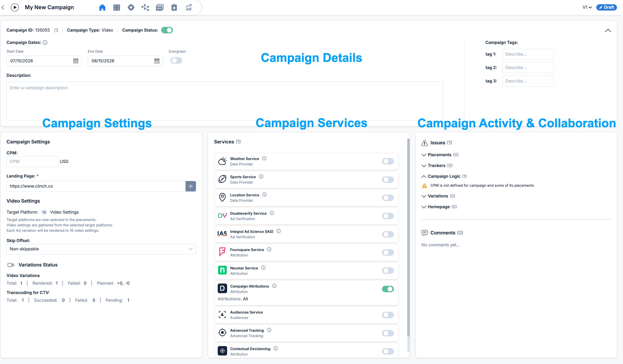Open the analytics chart icon in toolbar

click(x=189, y=7)
